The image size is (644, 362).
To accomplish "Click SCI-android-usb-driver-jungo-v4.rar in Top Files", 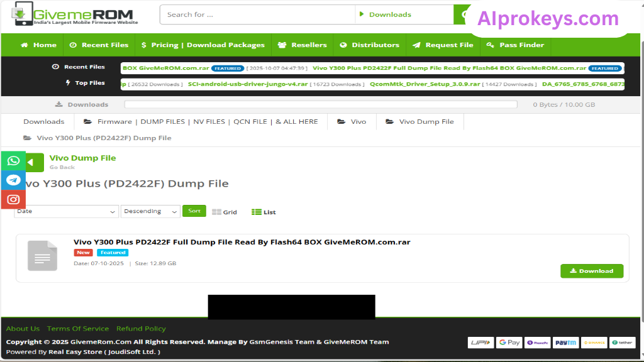I will 248,84.
